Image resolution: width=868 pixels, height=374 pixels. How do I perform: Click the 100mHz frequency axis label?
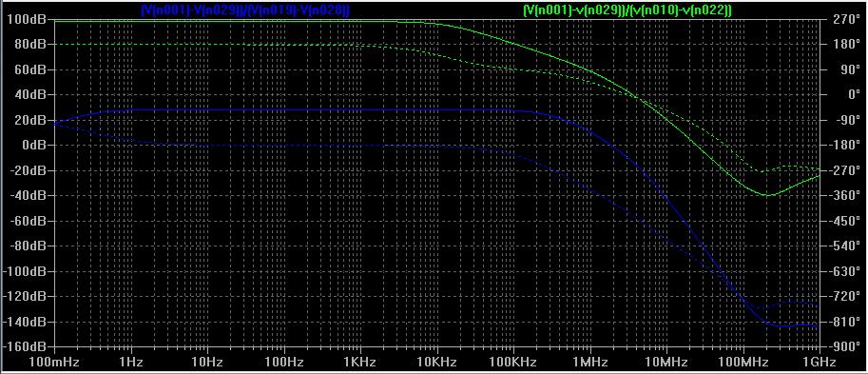point(55,363)
